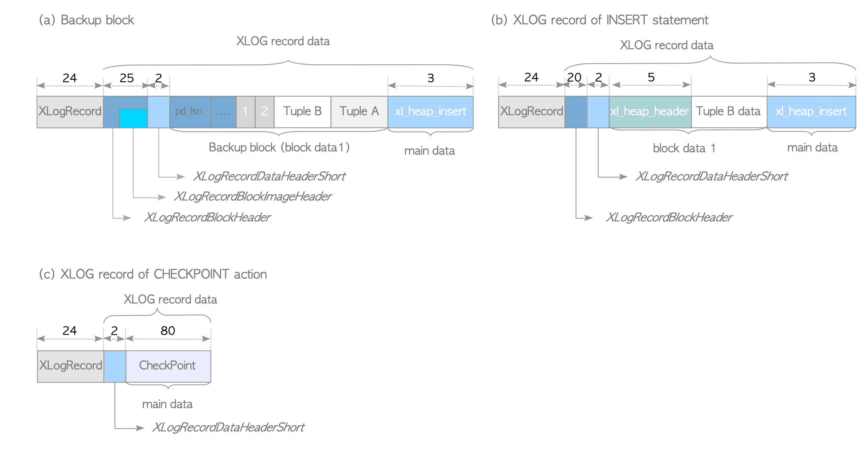Select the Tuple A segment in Backup block
This screenshot has width=868, height=457.
(358, 112)
